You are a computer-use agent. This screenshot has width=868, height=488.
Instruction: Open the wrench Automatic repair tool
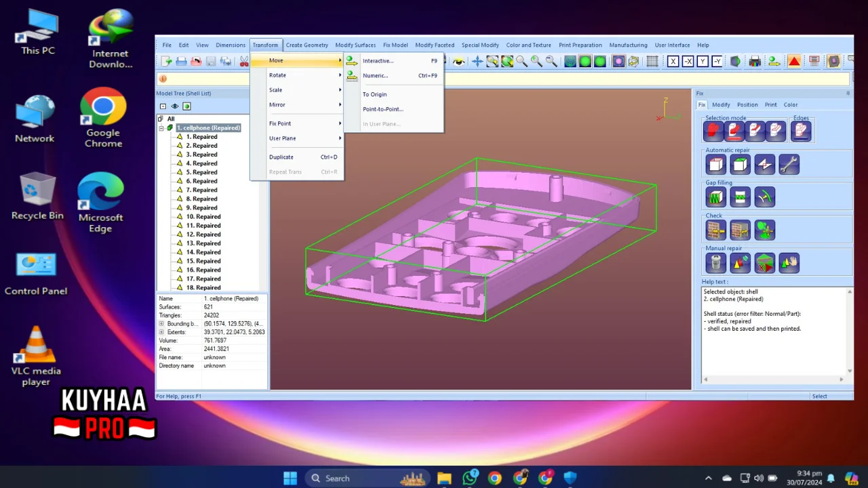pos(789,165)
